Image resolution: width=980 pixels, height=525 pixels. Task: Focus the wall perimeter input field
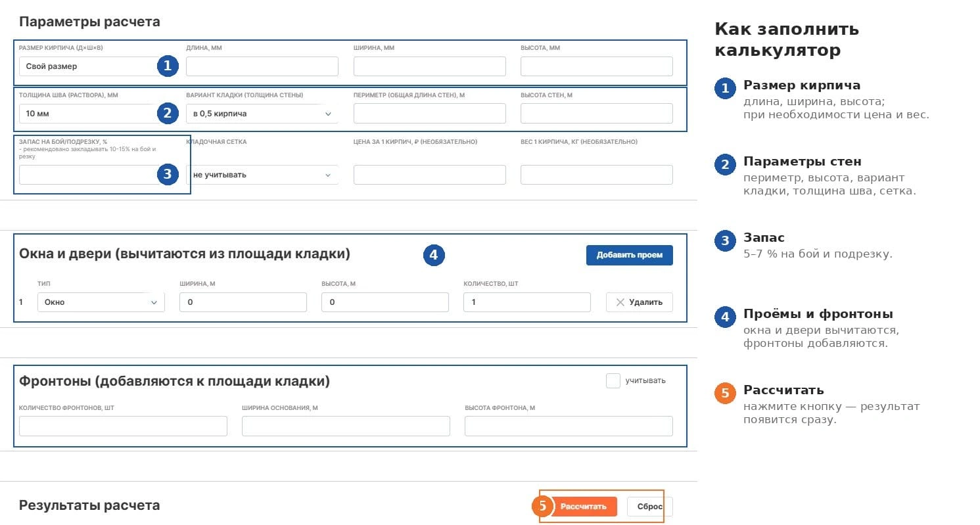pos(430,114)
